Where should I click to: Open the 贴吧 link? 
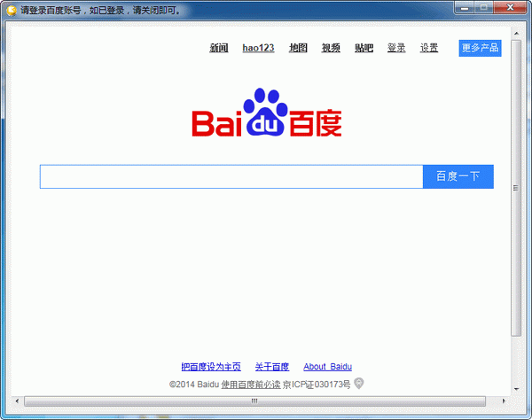point(364,48)
